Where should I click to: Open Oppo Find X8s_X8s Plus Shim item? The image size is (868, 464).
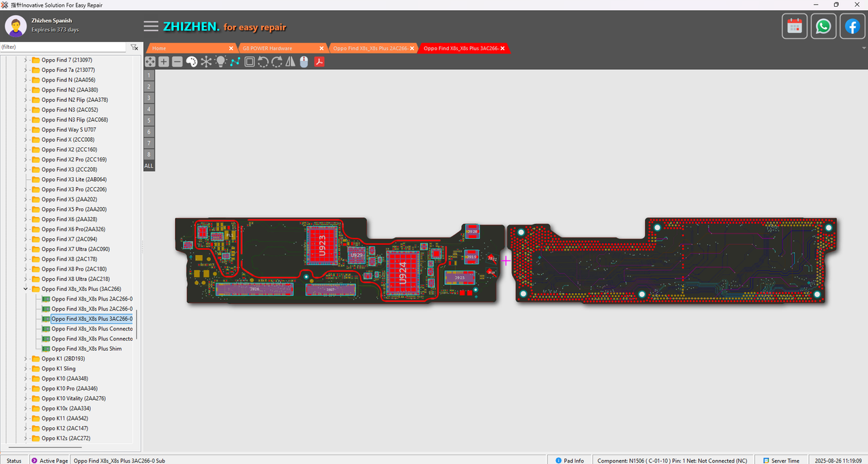pyautogui.click(x=87, y=349)
